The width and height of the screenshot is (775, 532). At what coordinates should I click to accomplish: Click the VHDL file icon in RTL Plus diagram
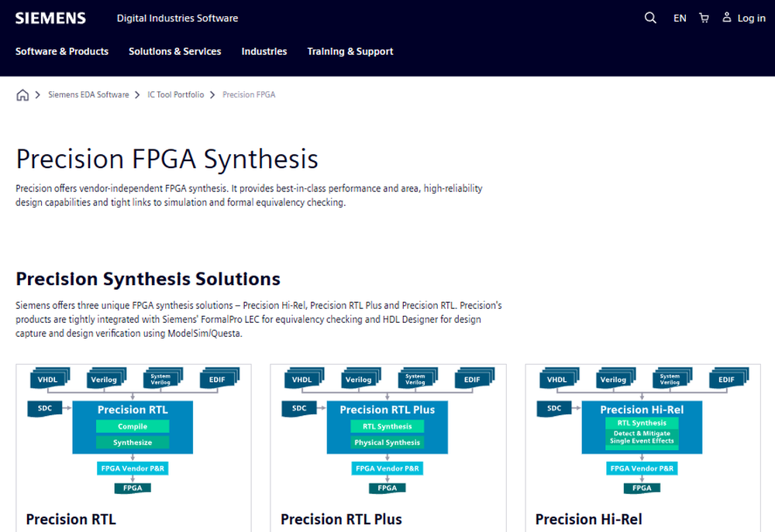pos(305,379)
